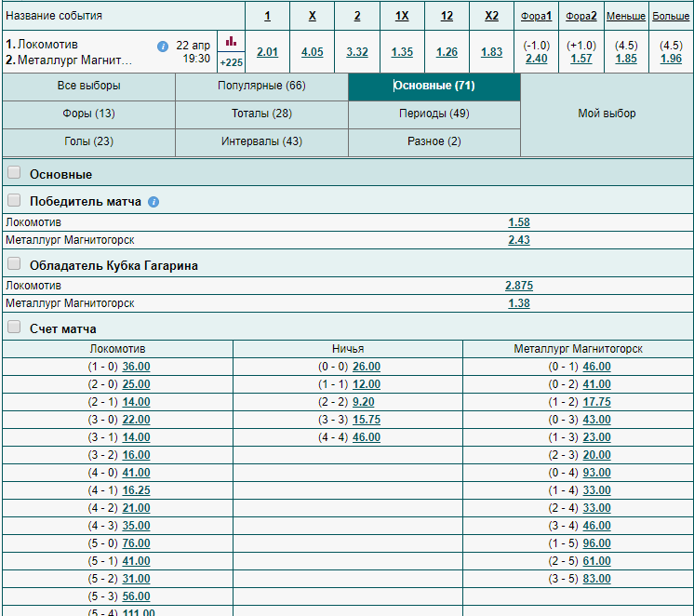Select score (3 - 0) odds 22.00
The width and height of the screenshot is (694, 616).
tap(137, 420)
